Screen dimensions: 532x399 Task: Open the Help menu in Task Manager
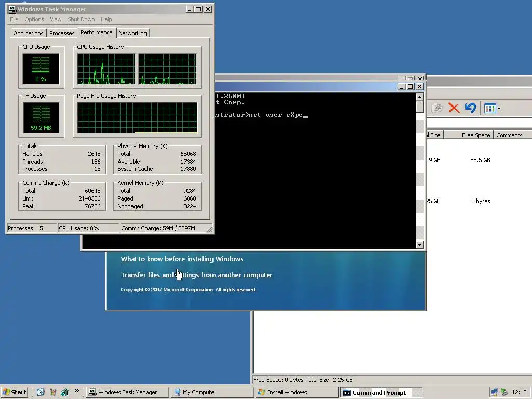tap(106, 19)
